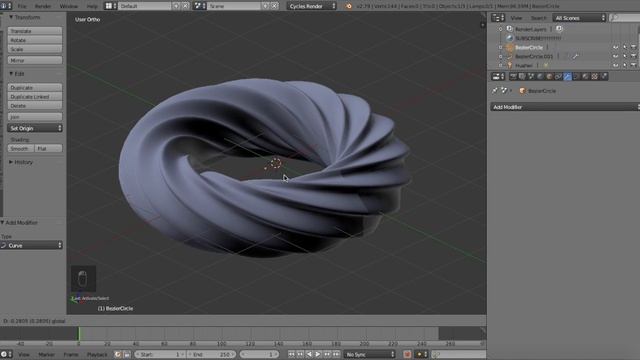
Task: Open the Cycles Render engine dropdown
Action: pos(312,6)
